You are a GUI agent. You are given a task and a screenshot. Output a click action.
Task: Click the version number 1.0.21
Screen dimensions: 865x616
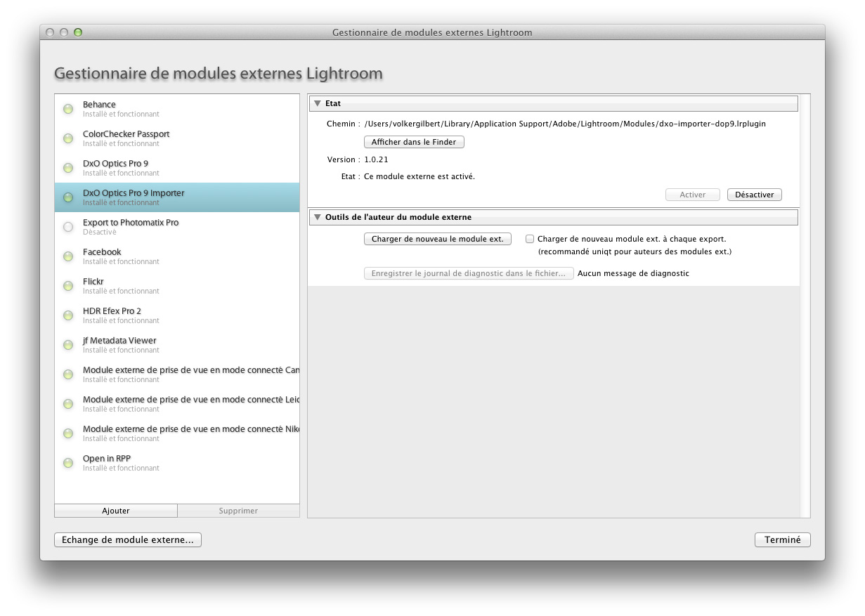pyautogui.click(x=376, y=159)
